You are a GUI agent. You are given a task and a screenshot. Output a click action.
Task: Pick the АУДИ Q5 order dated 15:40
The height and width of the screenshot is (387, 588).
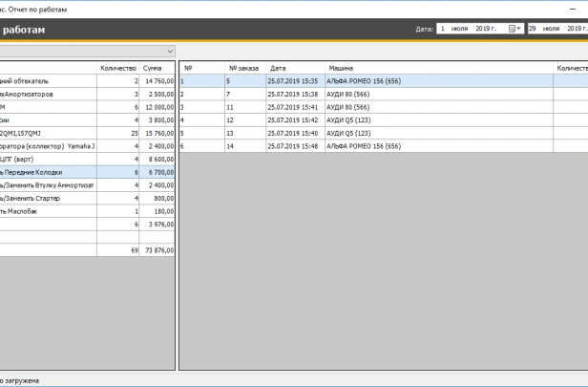pos(363,134)
